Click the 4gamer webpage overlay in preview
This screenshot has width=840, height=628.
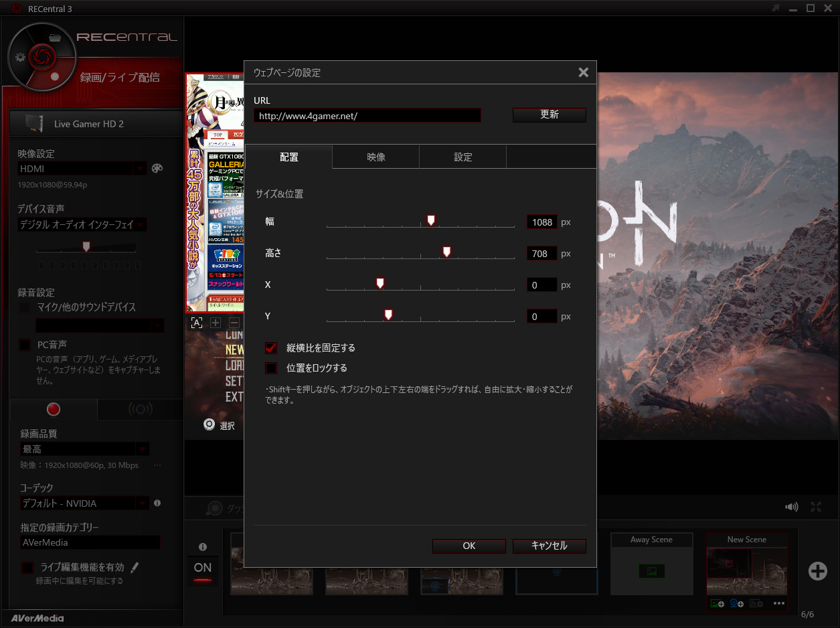coord(215,193)
